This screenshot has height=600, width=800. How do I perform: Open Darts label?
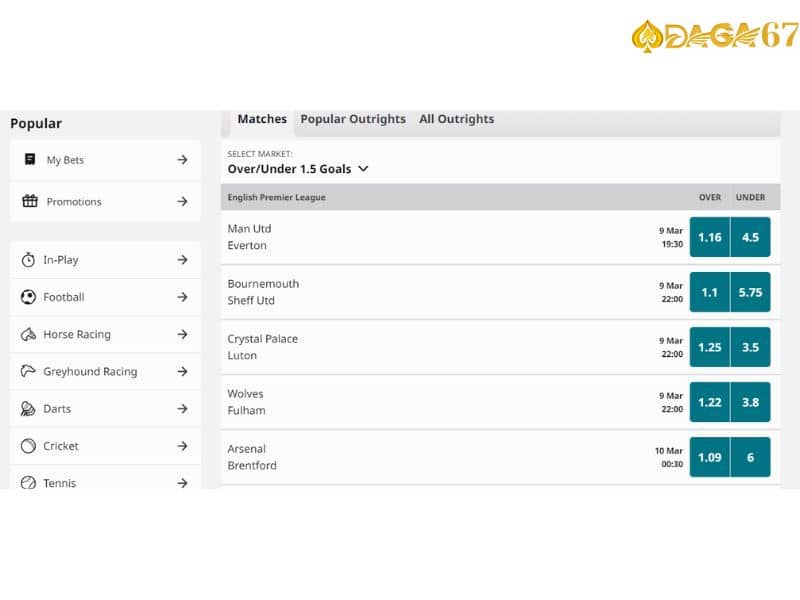coord(57,409)
